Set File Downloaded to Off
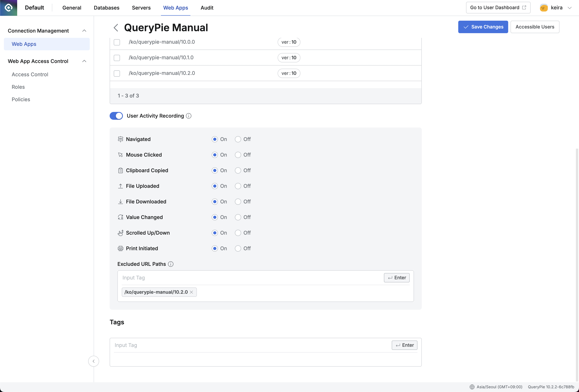 [x=238, y=202]
